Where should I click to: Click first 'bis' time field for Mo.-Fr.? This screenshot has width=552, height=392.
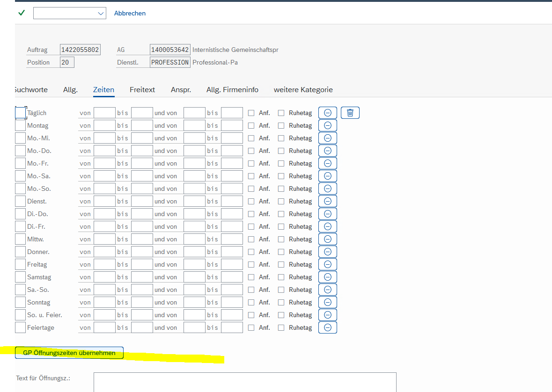[x=142, y=164]
